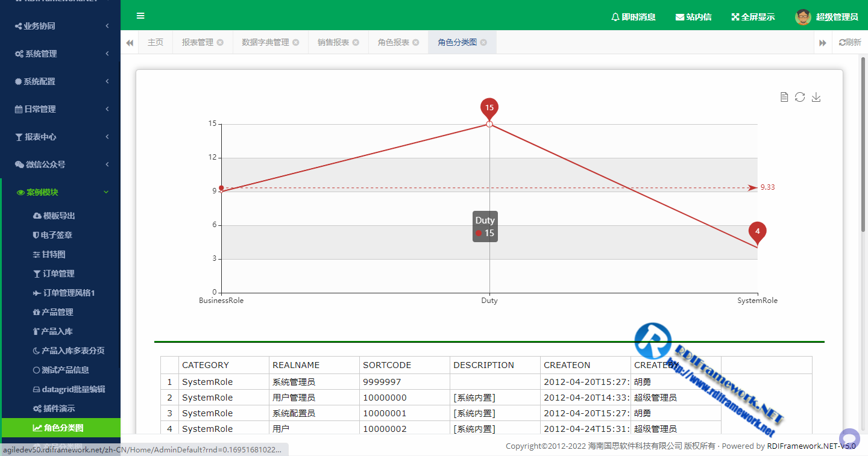Close the 报表管理 tab
The image size is (868, 456).
[220, 42]
